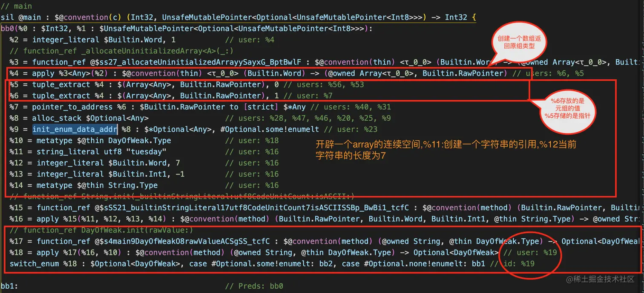This screenshot has width=644, height=293.
Task: Click the "// users: %28, %47, %46, %20, %25, %9" comment
Action: [x=308, y=118]
